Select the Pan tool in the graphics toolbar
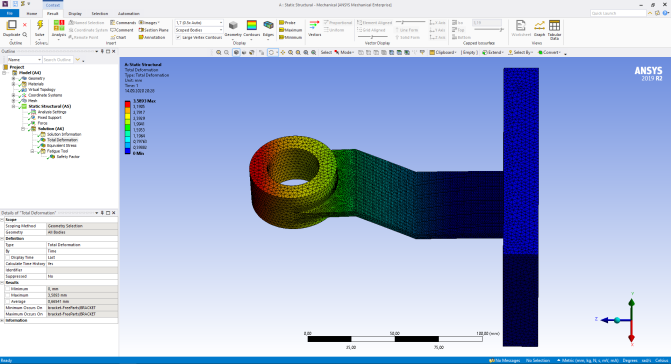671x364 pixels. (283, 53)
